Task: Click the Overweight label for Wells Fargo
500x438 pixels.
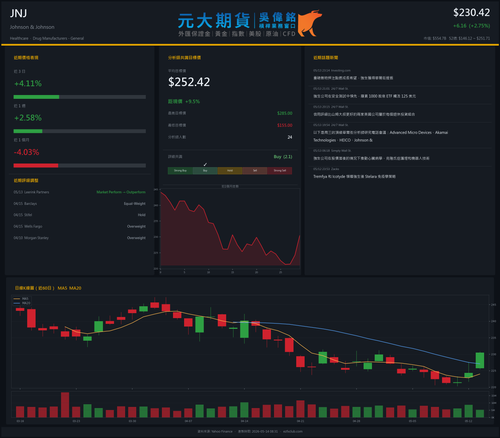Action: (136, 226)
